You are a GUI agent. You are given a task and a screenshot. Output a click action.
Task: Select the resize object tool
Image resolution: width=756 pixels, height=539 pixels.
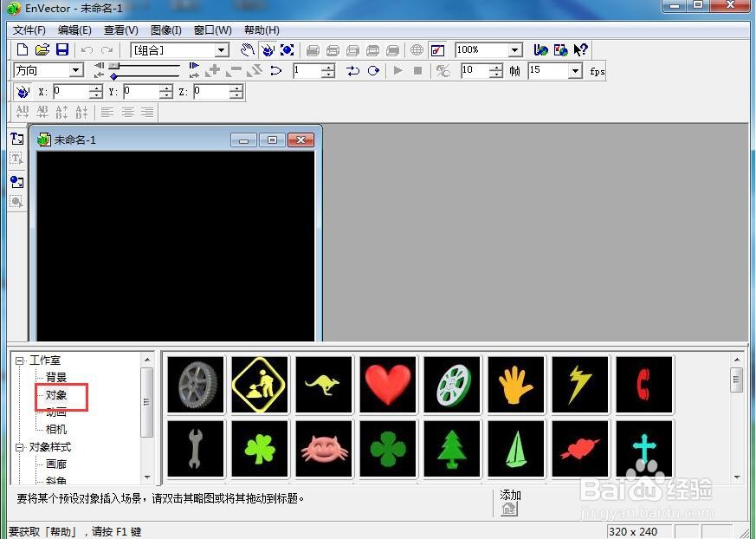288,49
